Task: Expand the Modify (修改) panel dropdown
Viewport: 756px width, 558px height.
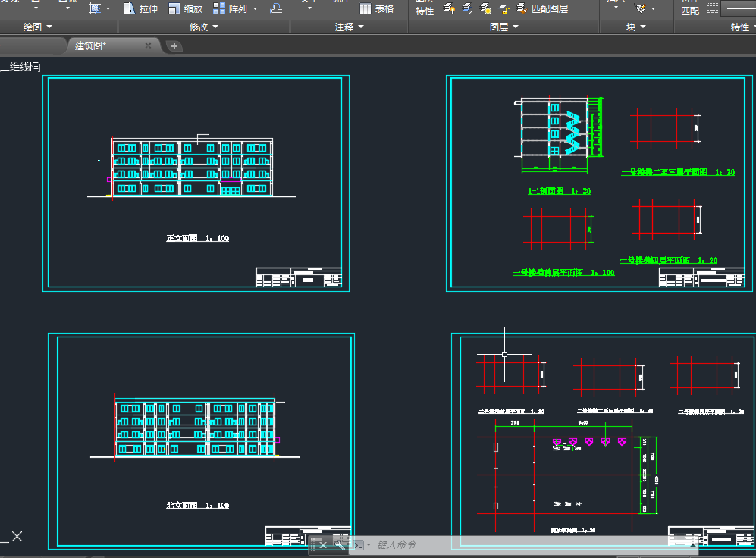Action: [203, 27]
